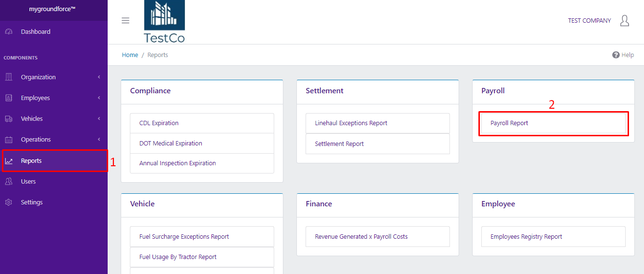Click the Organization building icon
644x274 pixels.
(9, 77)
